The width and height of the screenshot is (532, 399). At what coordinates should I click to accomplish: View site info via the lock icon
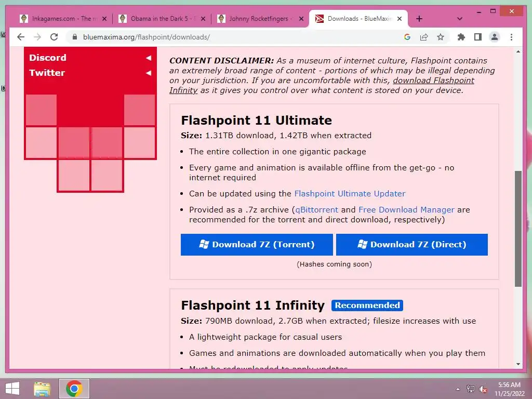point(75,37)
